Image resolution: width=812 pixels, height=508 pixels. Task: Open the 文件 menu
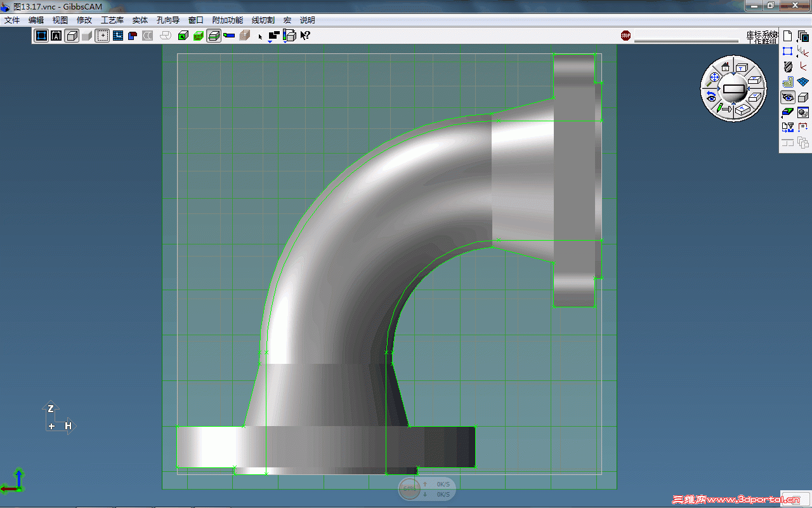click(12, 20)
